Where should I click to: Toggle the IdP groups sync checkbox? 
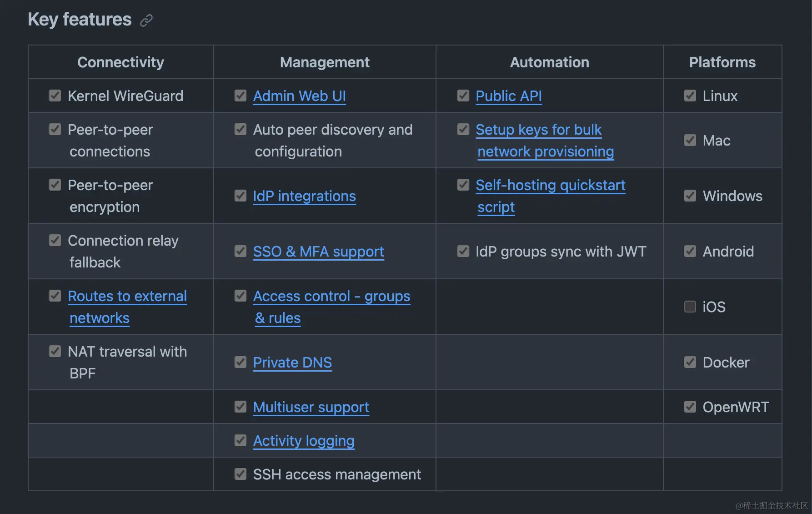(463, 251)
